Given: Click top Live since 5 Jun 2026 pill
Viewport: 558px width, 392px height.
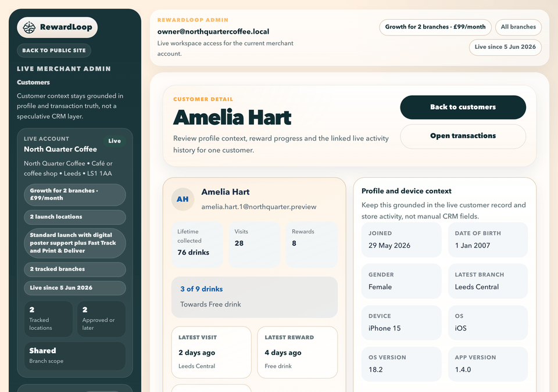Looking at the screenshot, I should point(505,47).
